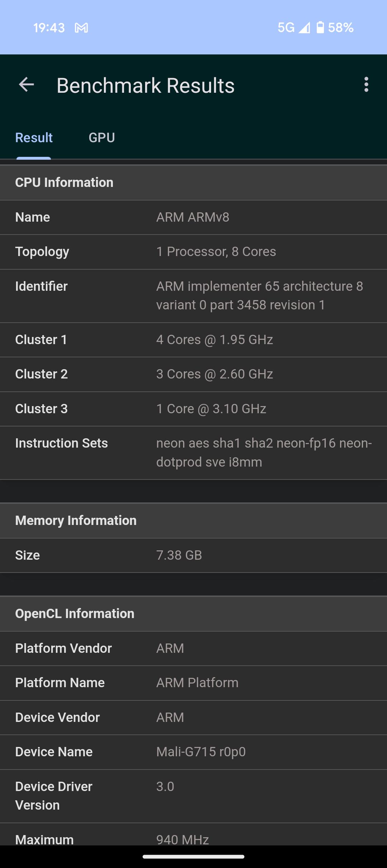
Task: Tap the Benchmark Results title
Action: pos(145,86)
